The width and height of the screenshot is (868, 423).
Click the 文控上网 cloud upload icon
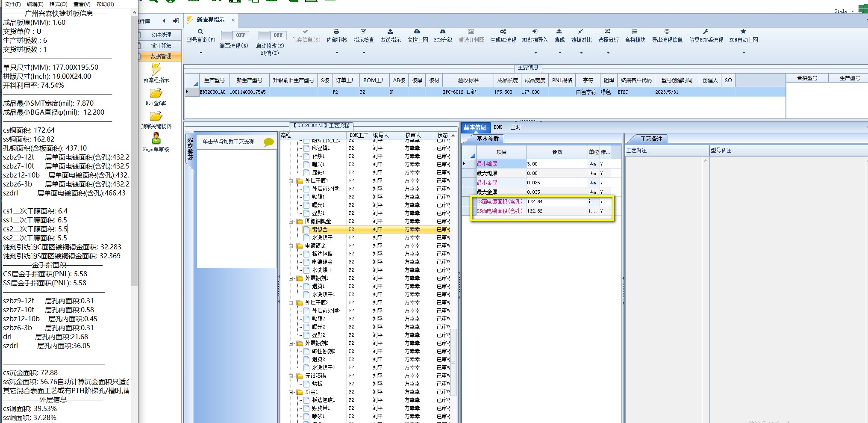417,32
